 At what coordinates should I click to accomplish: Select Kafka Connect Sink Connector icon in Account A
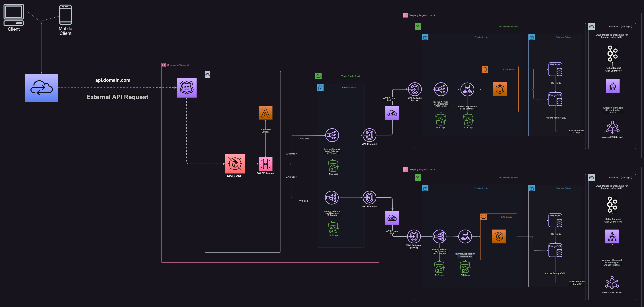click(612, 53)
